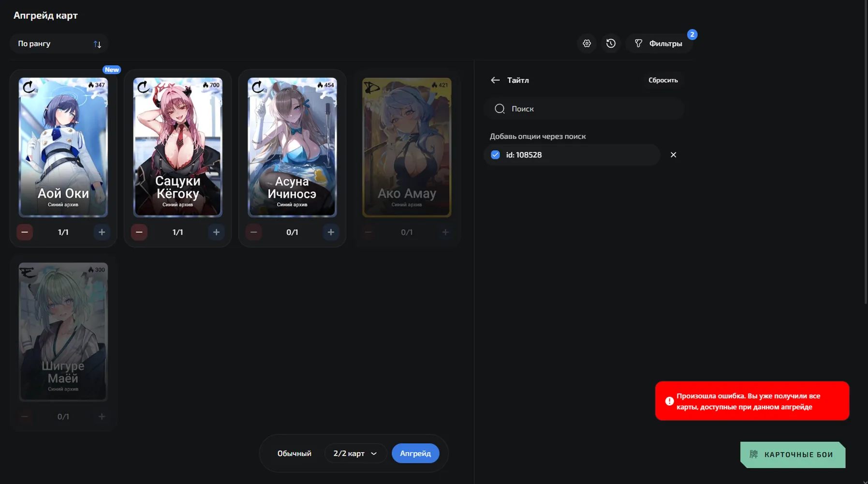Image resolution: width=868 pixels, height=484 pixels.
Task: Click the E rank icon on Шигуре Маёй
Action: (28, 272)
